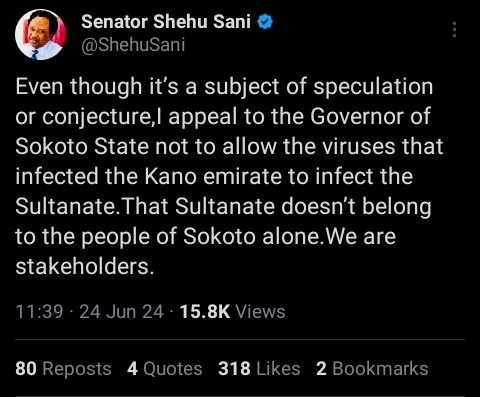Show the 318 Likes list
The image size is (480, 397).
tap(259, 369)
